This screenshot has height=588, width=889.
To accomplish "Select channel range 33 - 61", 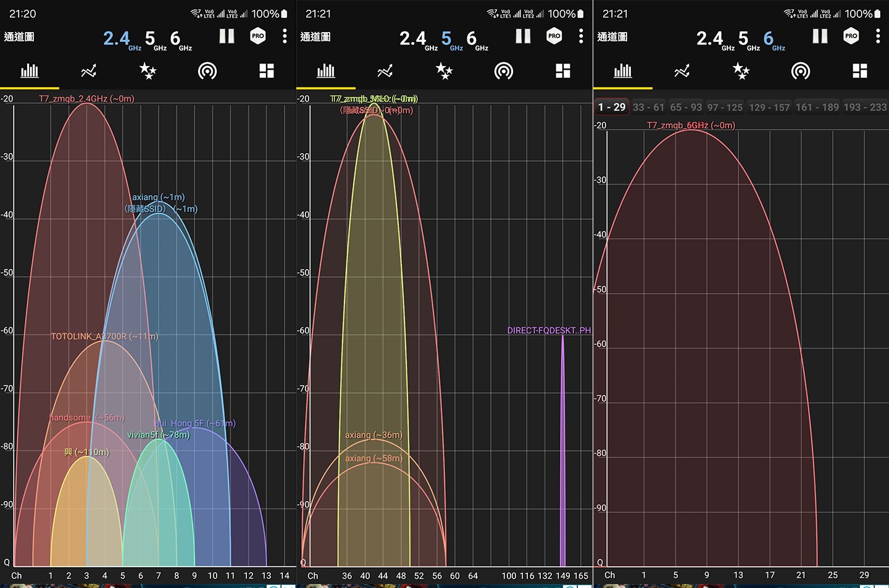I will (x=648, y=107).
